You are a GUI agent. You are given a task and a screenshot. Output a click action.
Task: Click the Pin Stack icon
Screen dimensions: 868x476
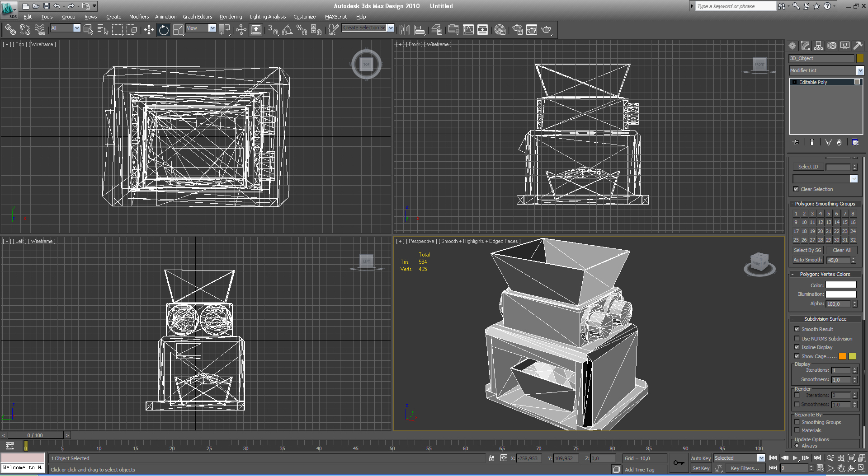796,142
